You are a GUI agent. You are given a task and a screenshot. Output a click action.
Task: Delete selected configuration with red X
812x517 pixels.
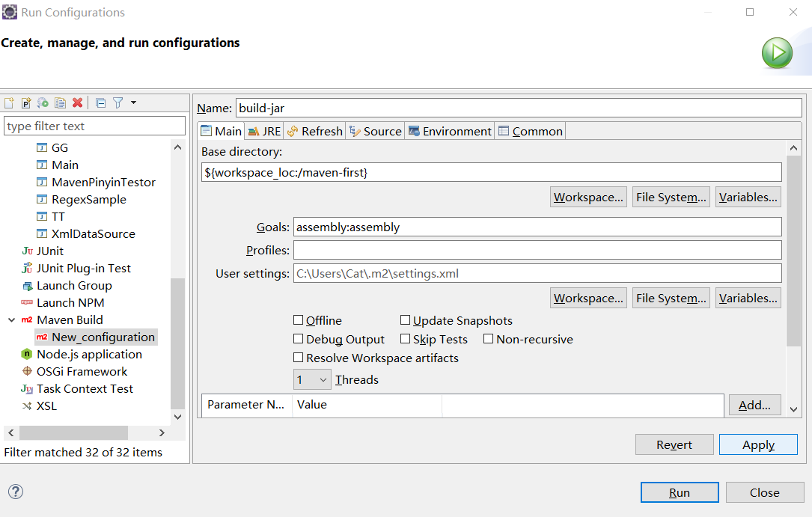[x=77, y=103]
